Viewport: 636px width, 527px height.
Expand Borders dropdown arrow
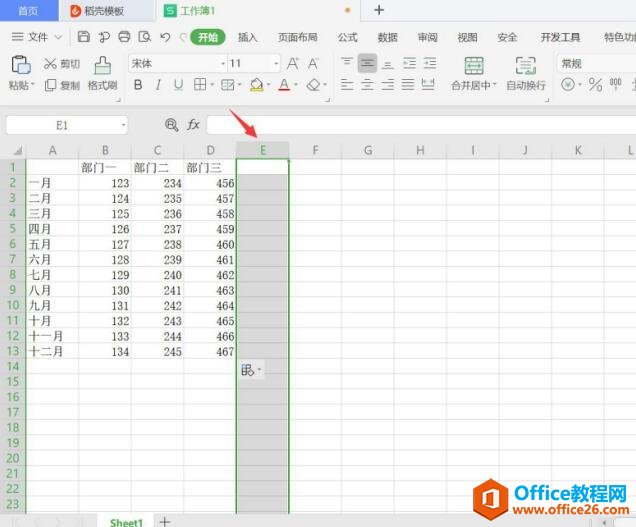tap(212, 84)
